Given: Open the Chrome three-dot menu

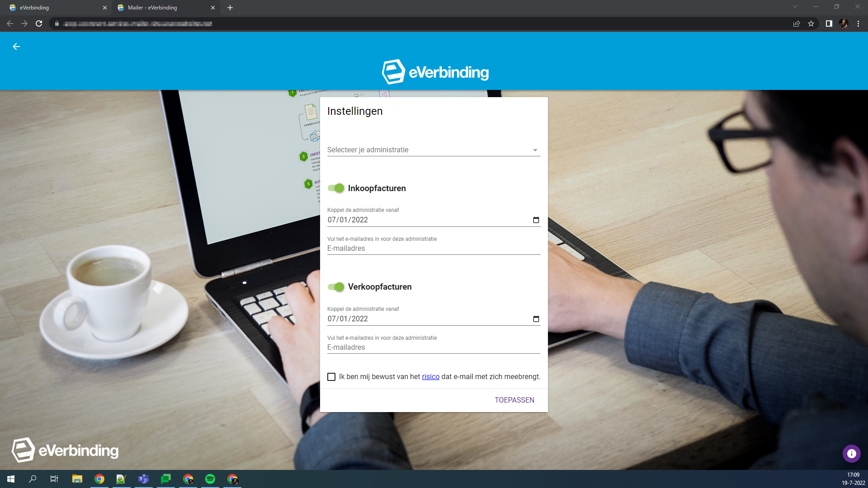Looking at the screenshot, I should (858, 23).
